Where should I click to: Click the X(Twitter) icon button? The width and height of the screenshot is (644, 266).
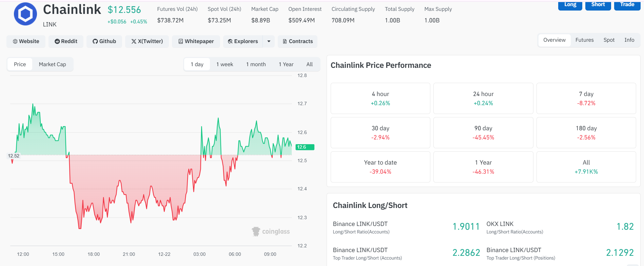[134, 41]
